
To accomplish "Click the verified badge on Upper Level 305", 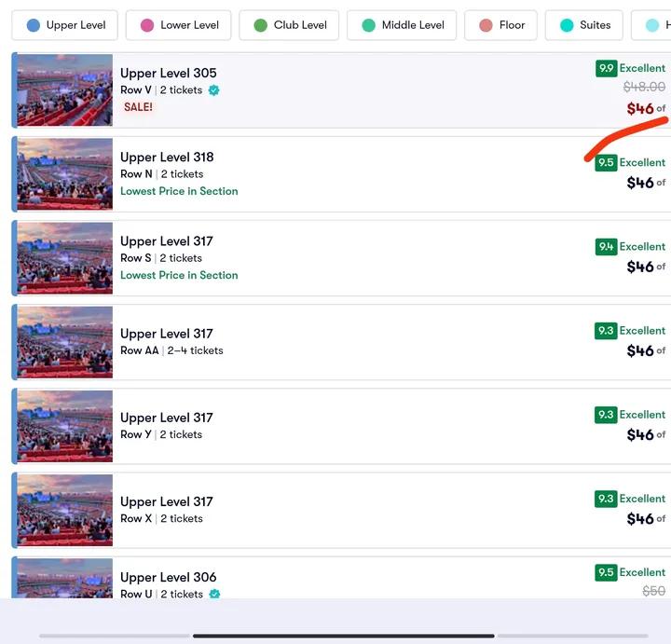I will 213,90.
